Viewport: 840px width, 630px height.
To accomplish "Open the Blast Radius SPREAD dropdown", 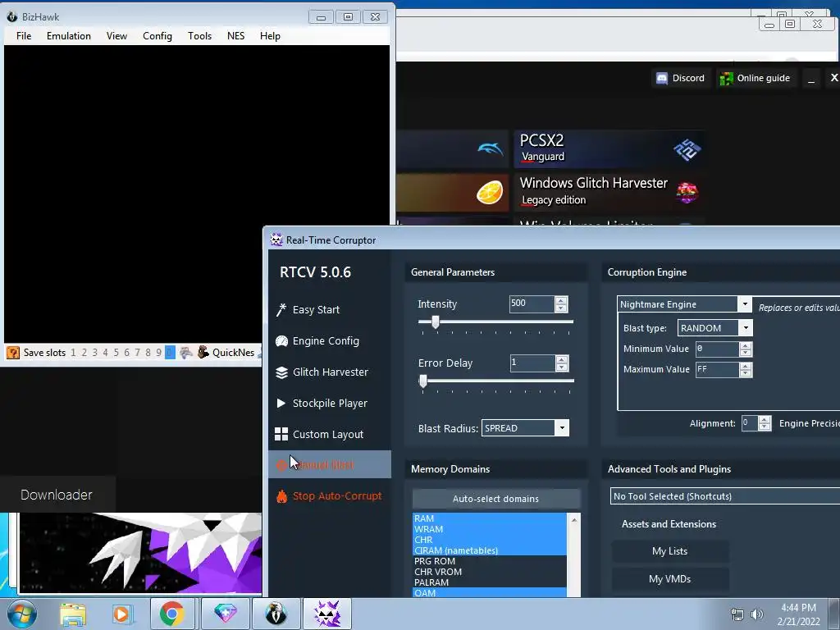I will (562, 428).
